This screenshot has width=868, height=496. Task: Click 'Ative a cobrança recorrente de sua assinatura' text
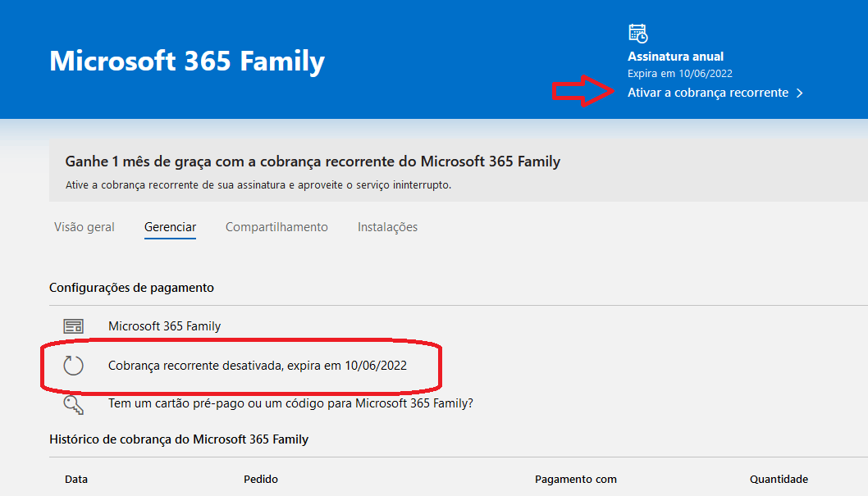258,185
